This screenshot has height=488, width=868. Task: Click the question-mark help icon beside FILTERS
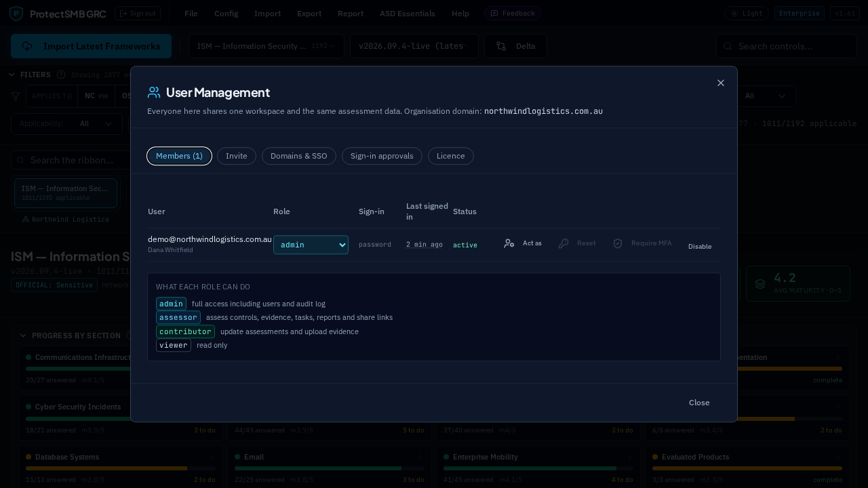pyautogui.click(x=61, y=75)
